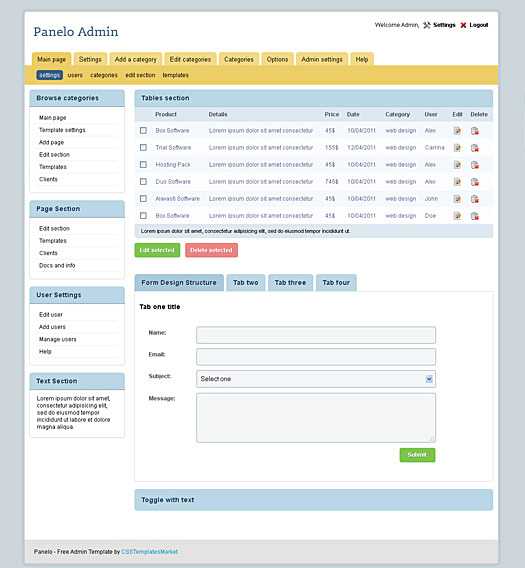525x568 pixels.
Task: Open the 'Edit categories' top tab
Action: [x=190, y=59]
